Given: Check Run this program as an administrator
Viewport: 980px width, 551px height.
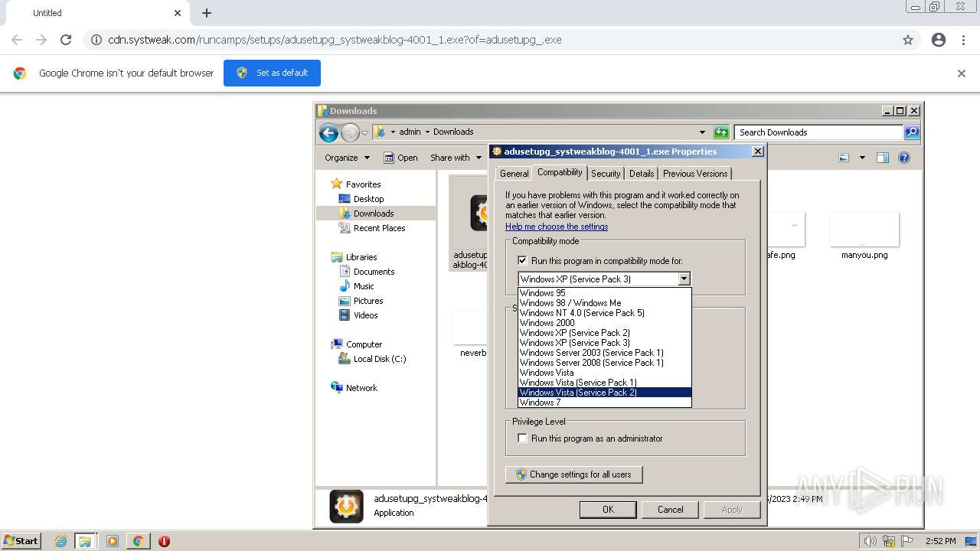Looking at the screenshot, I should [522, 439].
